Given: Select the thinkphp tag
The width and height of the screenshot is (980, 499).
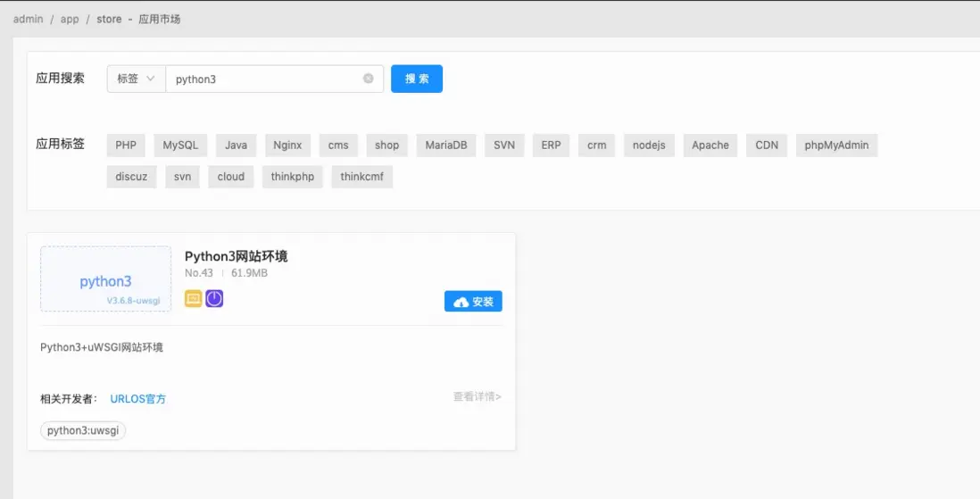Looking at the screenshot, I should tap(293, 177).
